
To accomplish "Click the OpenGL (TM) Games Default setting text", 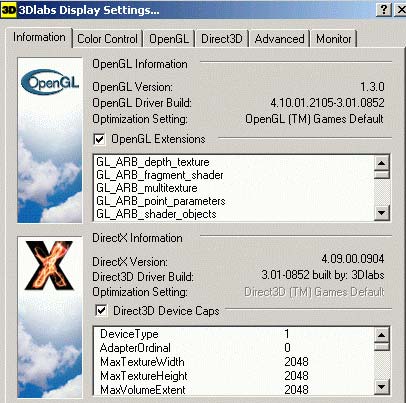I will pos(314,119).
